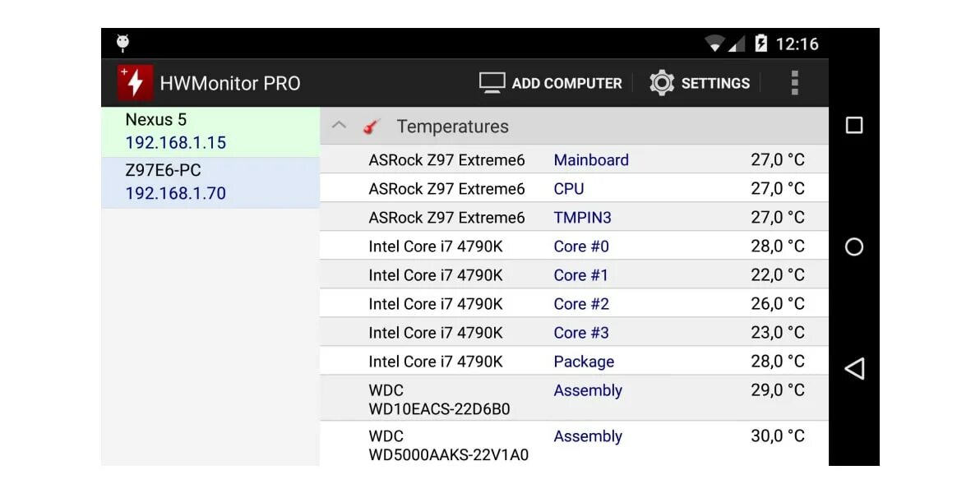Click the WDC WD10EACS-22D6B0 drive name
Screen dimensions: 980x493
(x=439, y=399)
